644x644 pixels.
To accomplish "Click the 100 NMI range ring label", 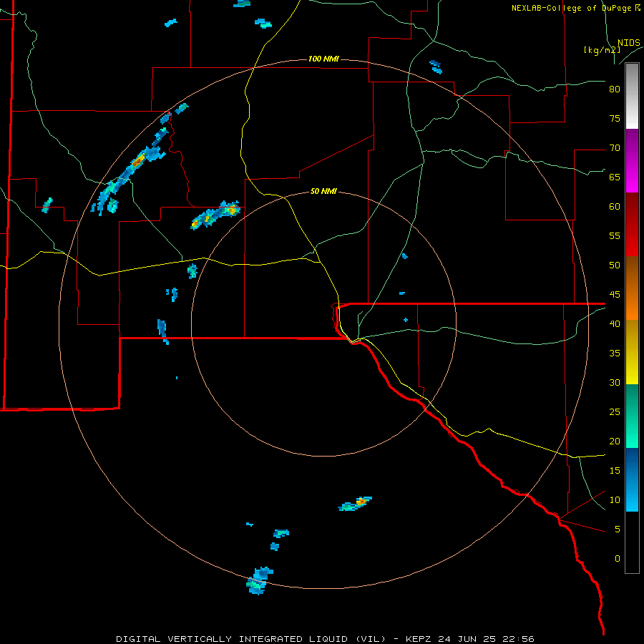I will click(323, 59).
